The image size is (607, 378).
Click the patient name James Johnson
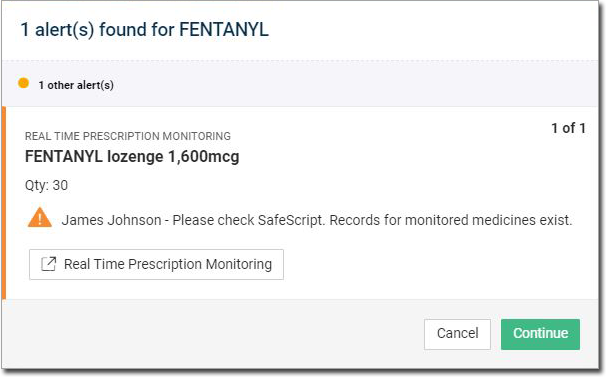(111, 220)
